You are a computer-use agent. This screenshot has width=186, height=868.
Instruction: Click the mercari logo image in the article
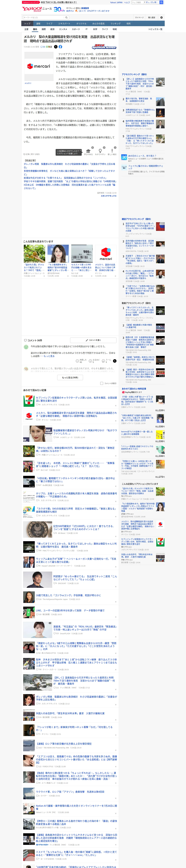click(39, 66)
